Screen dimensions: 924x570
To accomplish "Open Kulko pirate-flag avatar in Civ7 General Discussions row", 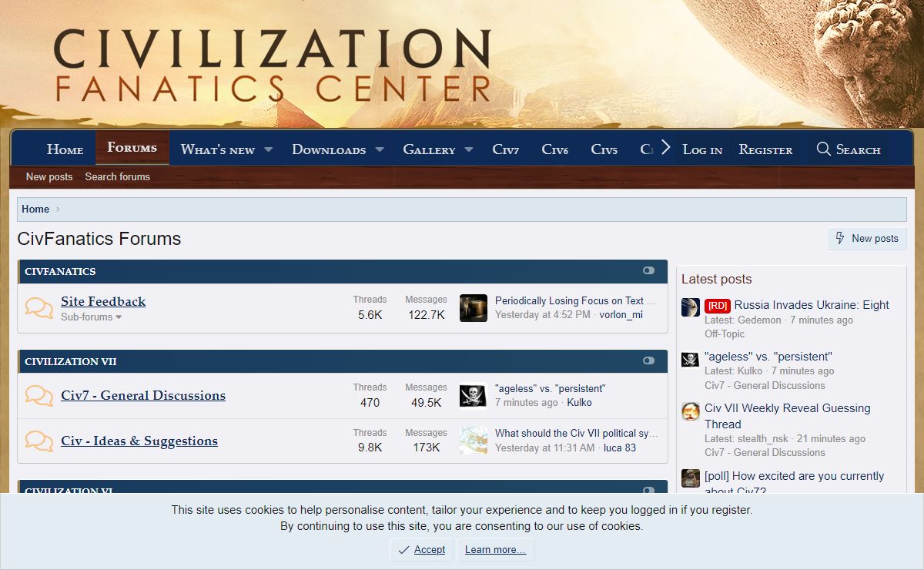I will point(474,396).
